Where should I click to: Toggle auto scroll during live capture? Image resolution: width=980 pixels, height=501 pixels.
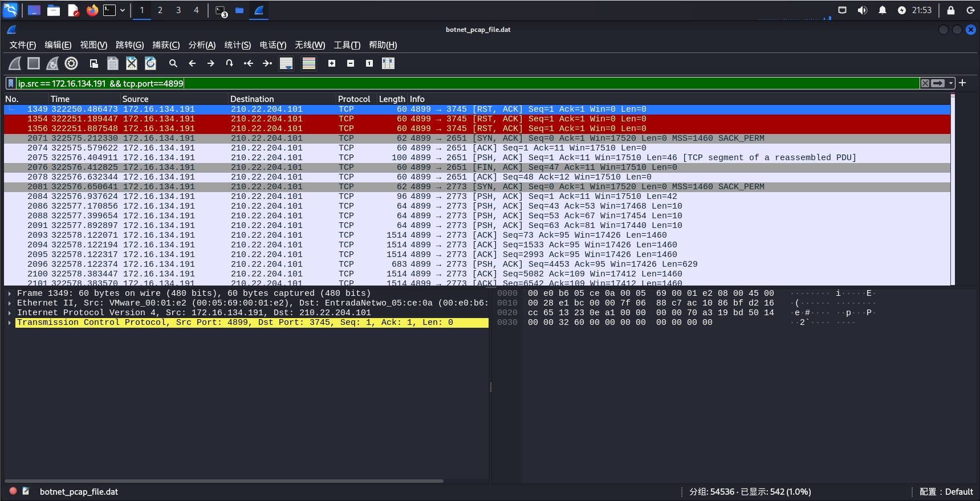(286, 63)
